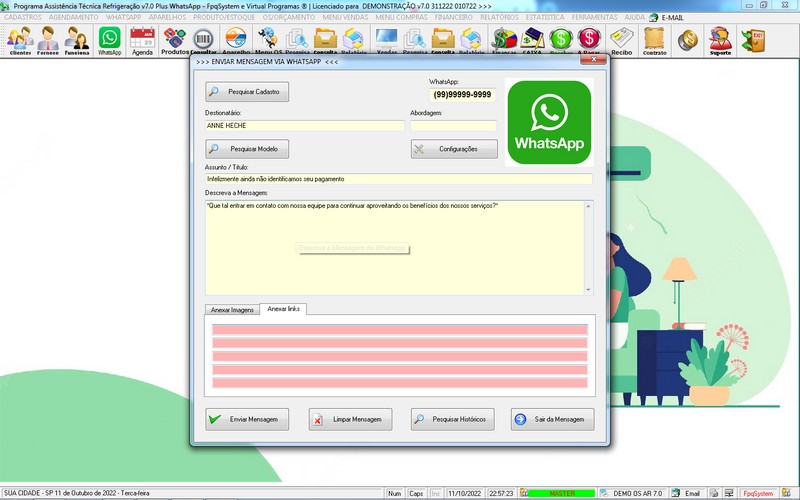The width and height of the screenshot is (800, 500).
Task: Open the Suporte headset icon
Action: coord(720,40)
